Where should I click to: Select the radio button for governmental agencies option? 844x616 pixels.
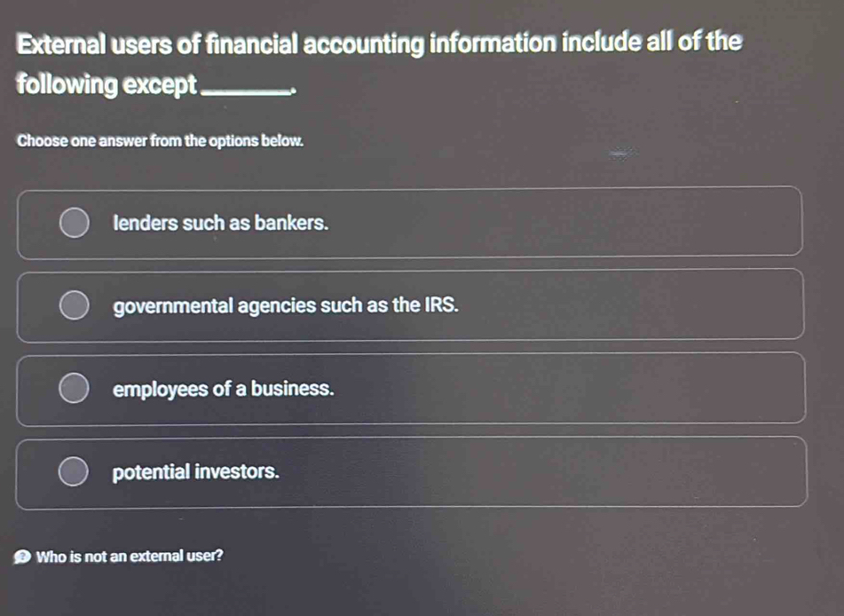[73, 306]
